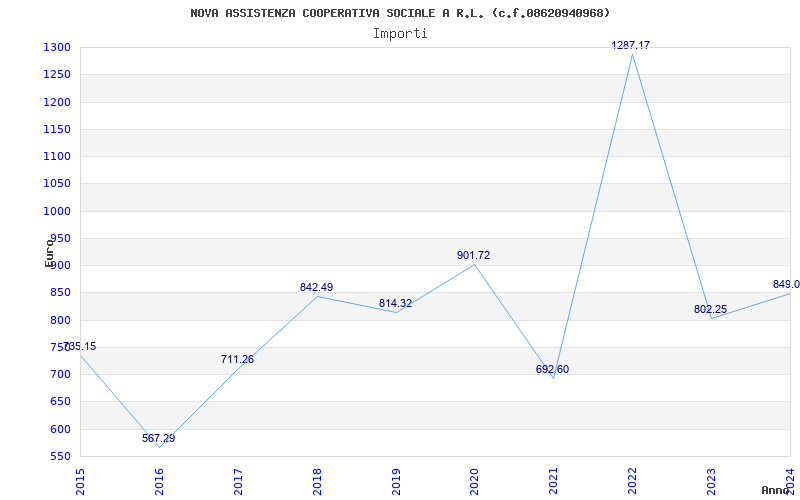Select the 1050 y-axis tick
Viewport: 800px width, 500px height.
pos(57,184)
